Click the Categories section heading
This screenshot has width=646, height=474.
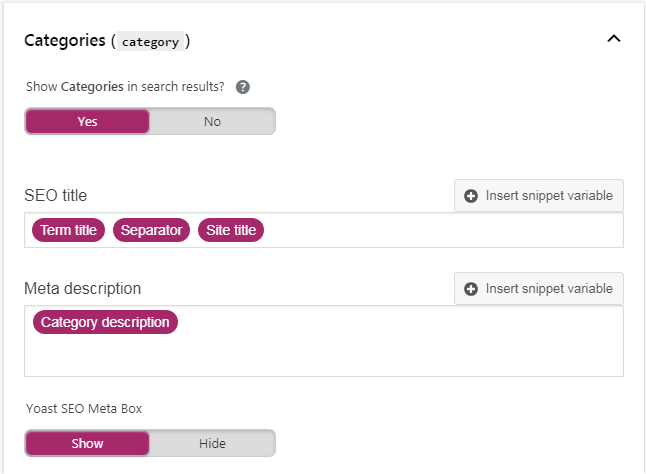tap(65, 41)
